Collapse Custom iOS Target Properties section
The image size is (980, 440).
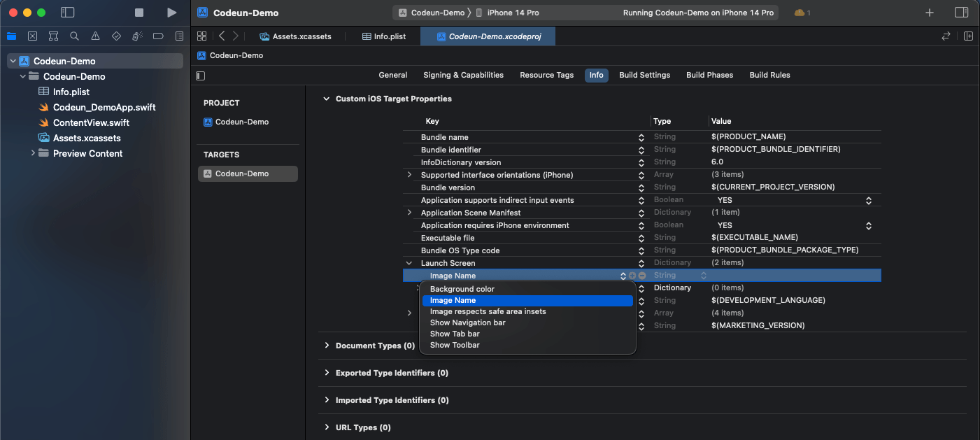click(326, 99)
